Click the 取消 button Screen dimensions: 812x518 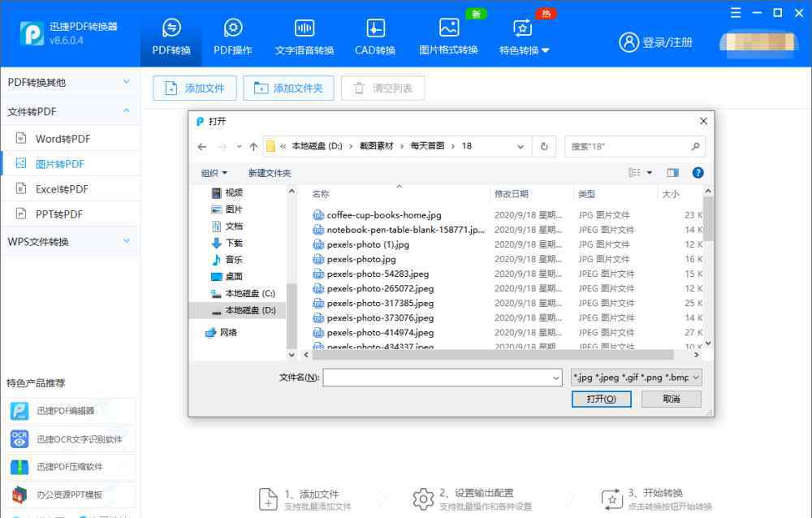(x=672, y=399)
